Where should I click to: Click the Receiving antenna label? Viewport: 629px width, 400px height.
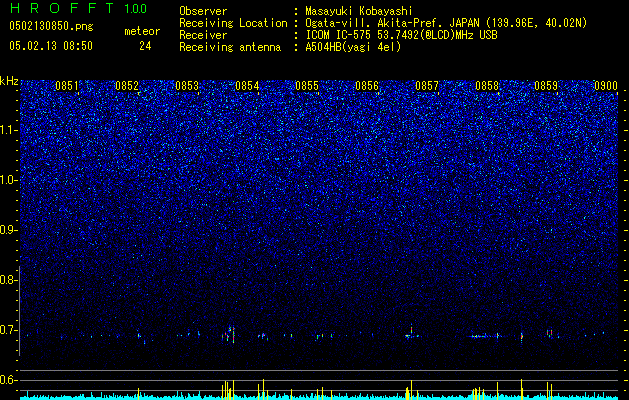click(x=230, y=47)
